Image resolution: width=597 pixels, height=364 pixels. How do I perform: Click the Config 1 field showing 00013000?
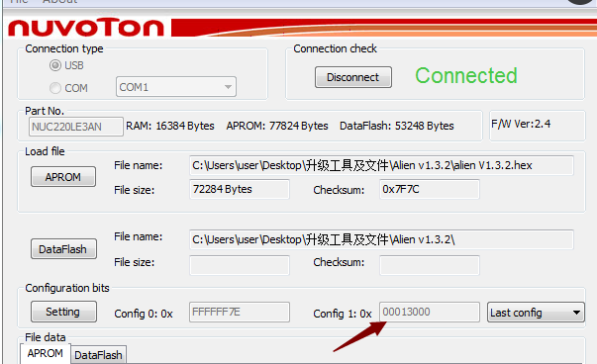429,312
